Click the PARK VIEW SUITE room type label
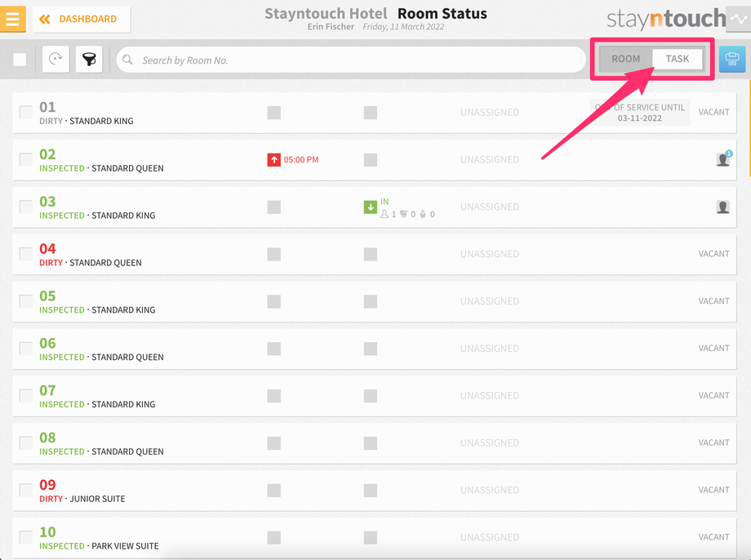This screenshot has height=560, width=751. coord(125,546)
